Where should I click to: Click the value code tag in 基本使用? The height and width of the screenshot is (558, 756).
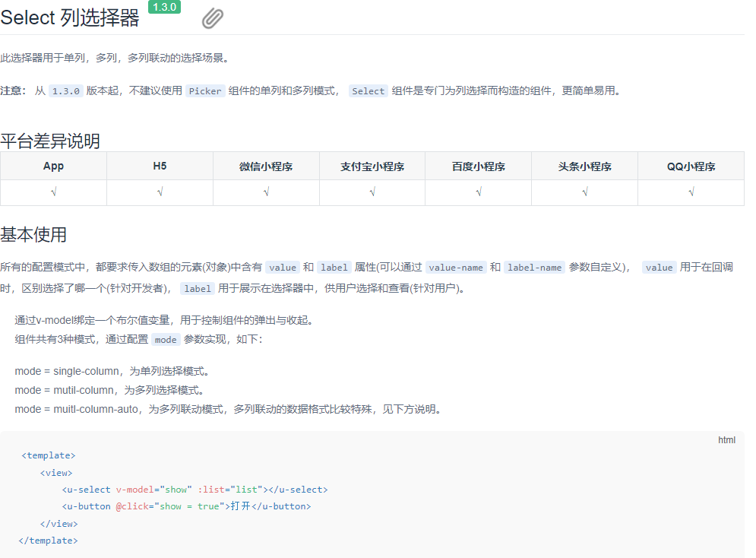283,267
